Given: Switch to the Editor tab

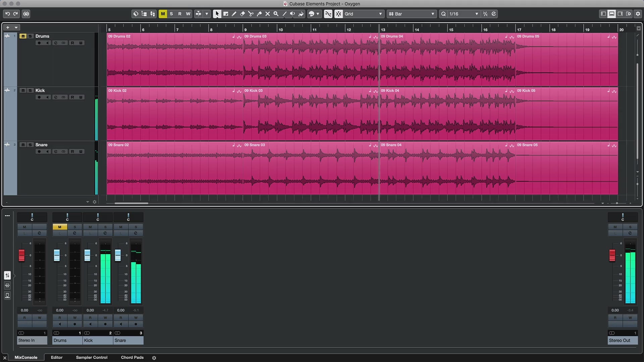Looking at the screenshot, I should click(x=57, y=357).
